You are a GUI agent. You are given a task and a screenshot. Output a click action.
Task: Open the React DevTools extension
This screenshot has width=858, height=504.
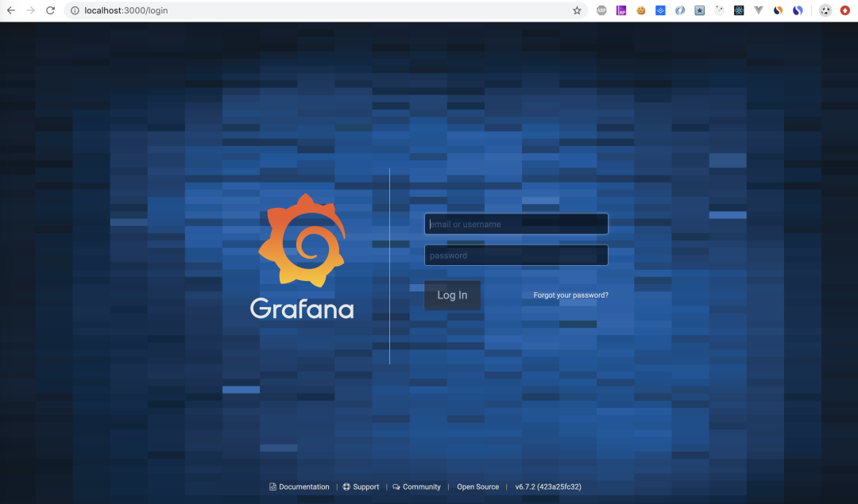pos(739,10)
